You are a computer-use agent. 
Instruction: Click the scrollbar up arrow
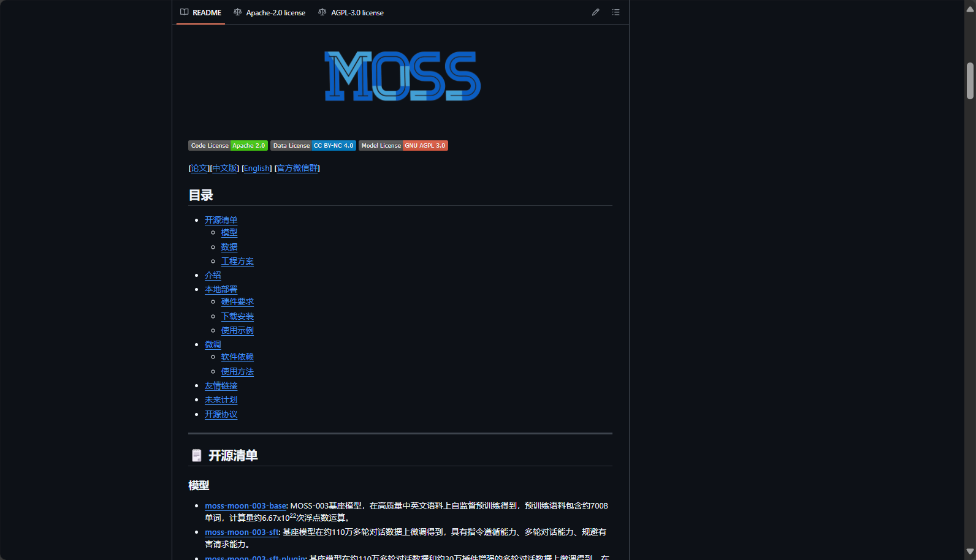[x=970, y=9]
